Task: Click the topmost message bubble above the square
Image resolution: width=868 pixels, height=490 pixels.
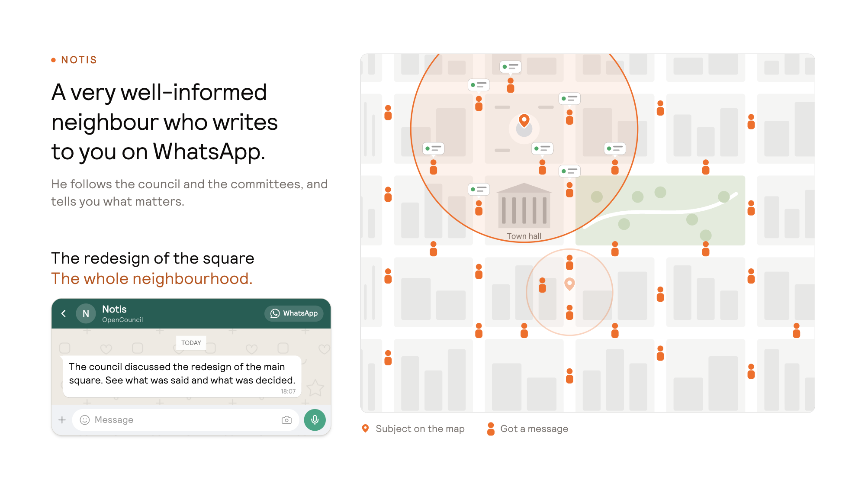Action: [511, 67]
